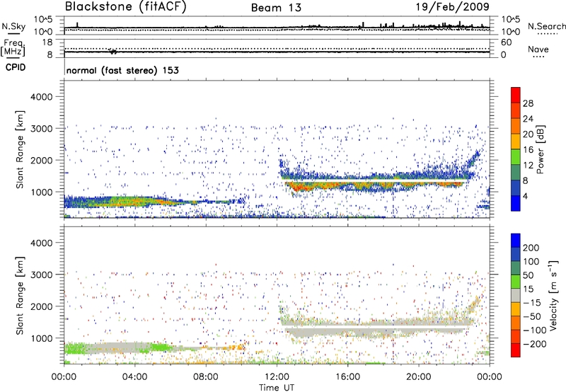Click the '04:00' time tick label
The image size is (566, 392).
[134, 377]
